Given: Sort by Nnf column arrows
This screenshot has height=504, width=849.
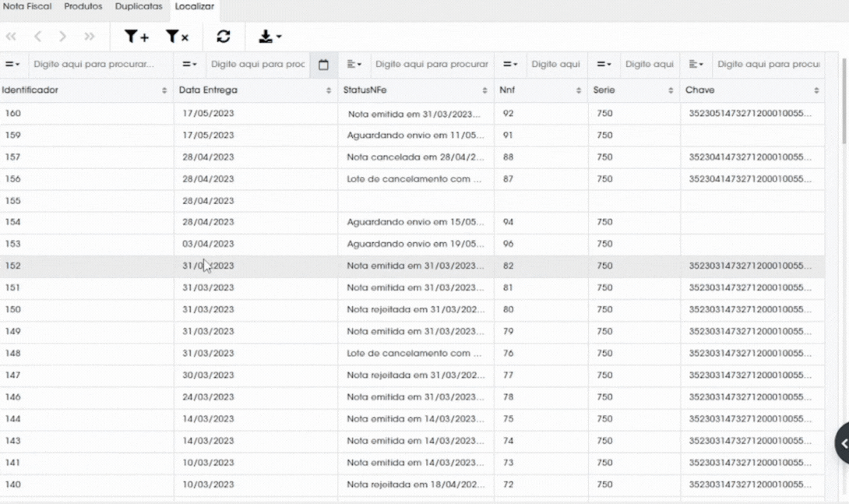Looking at the screenshot, I should coord(579,90).
